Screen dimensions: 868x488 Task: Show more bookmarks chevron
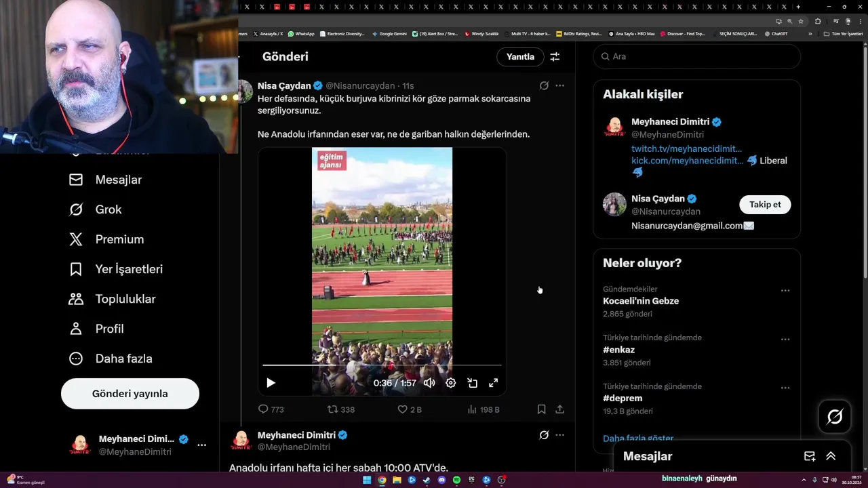pyautogui.click(x=810, y=34)
